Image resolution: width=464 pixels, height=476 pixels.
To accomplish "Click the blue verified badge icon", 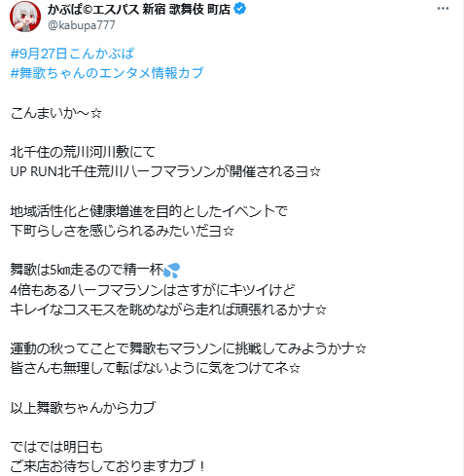I will coord(239,9).
